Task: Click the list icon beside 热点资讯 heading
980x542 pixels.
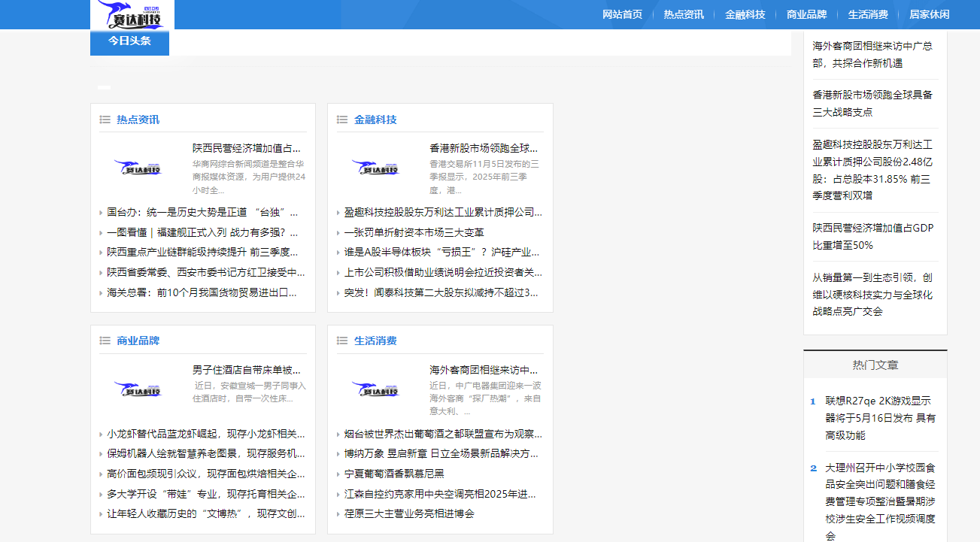Action: pos(105,120)
